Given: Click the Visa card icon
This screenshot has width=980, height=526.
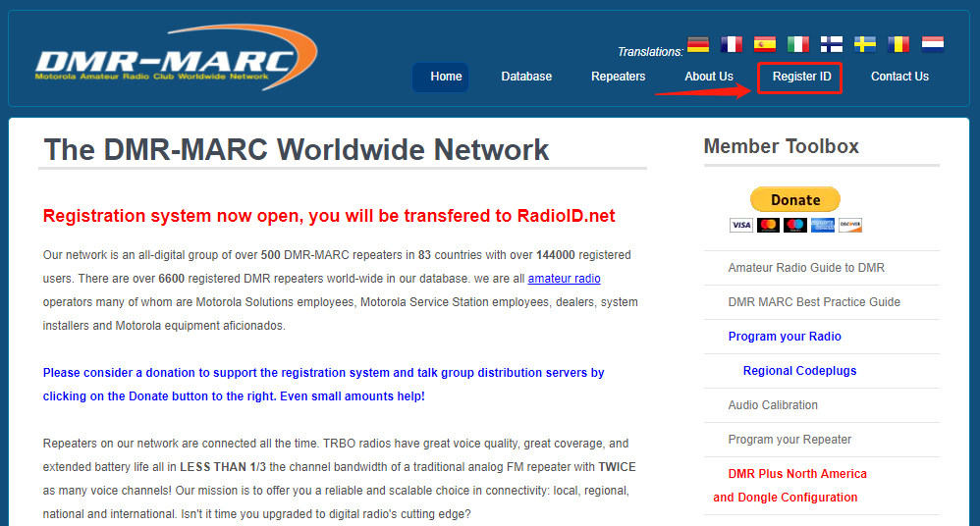Looking at the screenshot, I should [x=741, y=225].
